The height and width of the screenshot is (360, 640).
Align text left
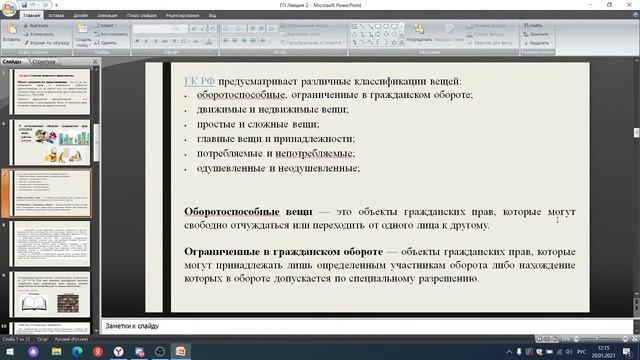[226, 41]
